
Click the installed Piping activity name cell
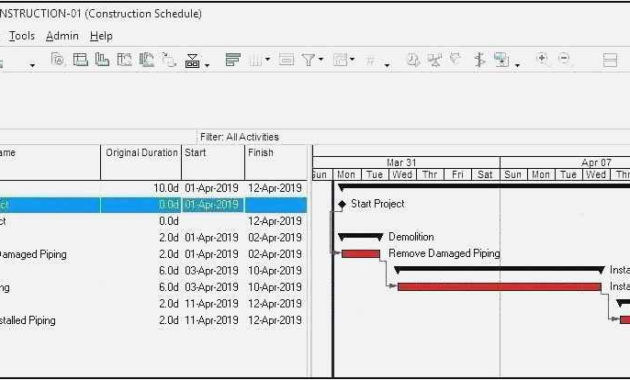pos(28,321)
